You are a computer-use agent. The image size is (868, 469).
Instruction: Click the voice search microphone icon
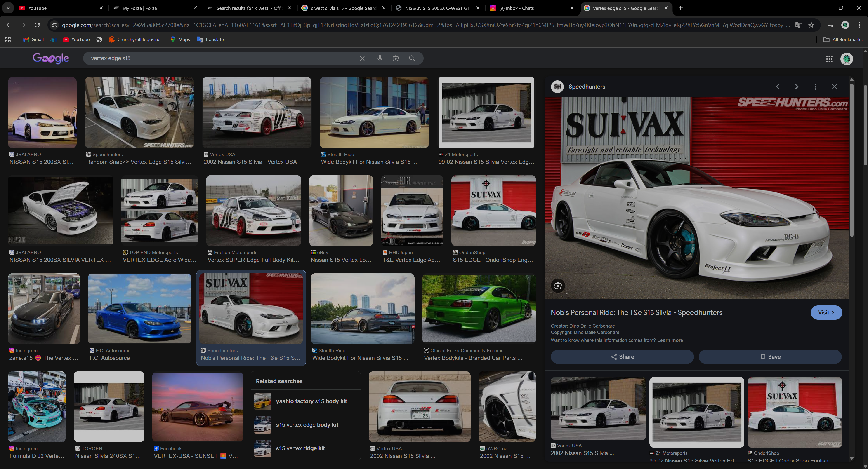pyautogui.click(x=380, y=58)
